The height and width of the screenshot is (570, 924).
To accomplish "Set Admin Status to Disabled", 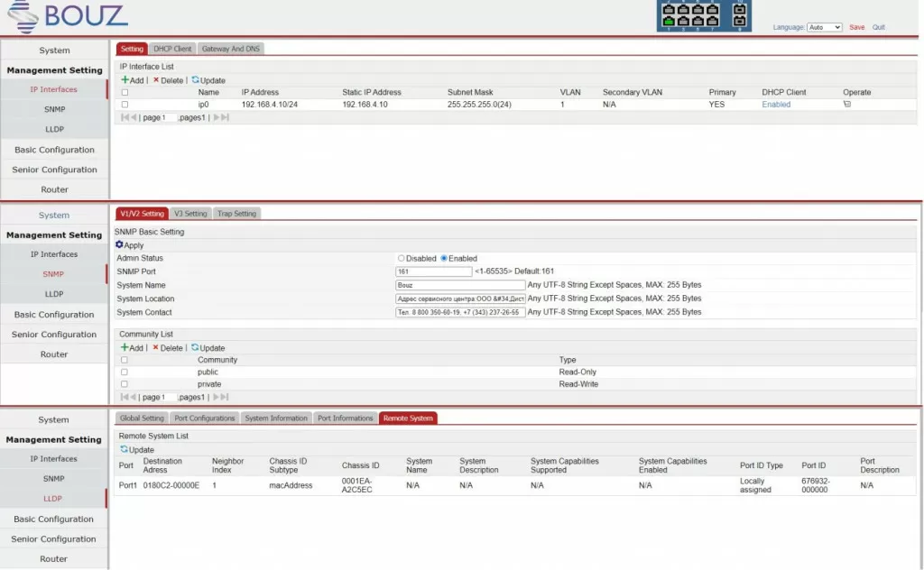I will click(x=401, y=259).
